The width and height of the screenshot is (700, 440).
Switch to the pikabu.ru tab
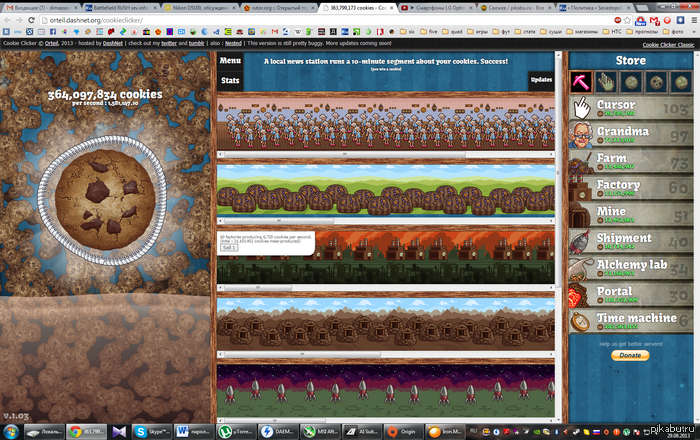(517, 8)
